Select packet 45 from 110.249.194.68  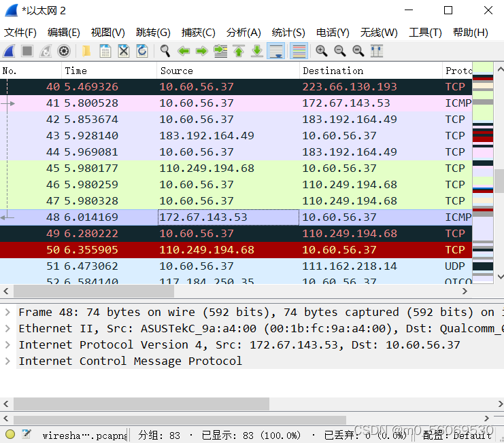(236, 169)
